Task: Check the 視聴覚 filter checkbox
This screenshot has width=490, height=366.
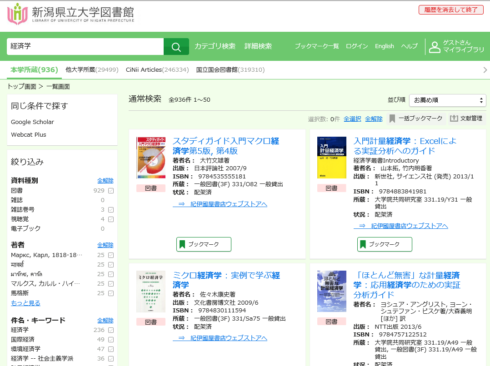Action: pos(111,219)
